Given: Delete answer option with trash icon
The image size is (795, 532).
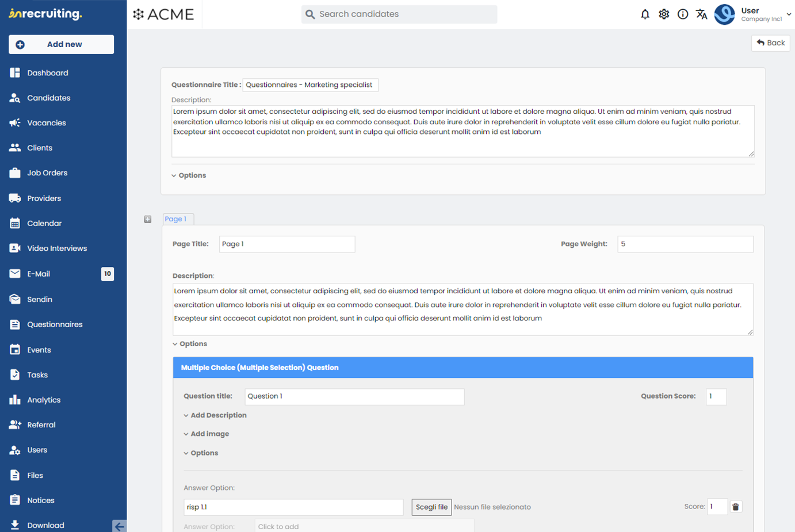Looking at the screenshot, I should click(x=735, y=507).
